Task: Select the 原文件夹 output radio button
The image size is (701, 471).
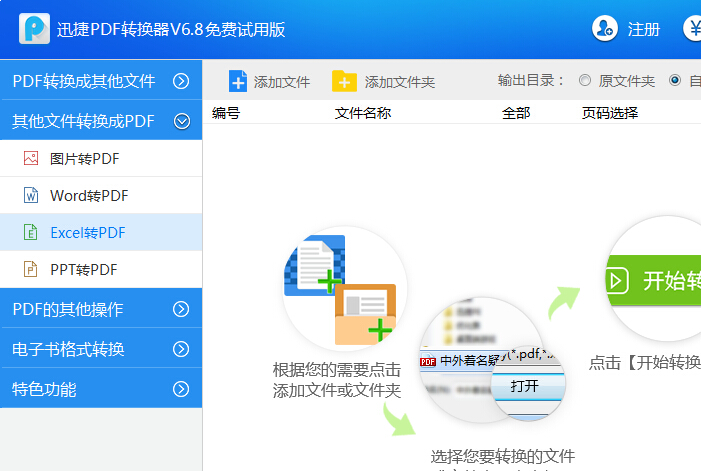Action: [x=585, y=80]
